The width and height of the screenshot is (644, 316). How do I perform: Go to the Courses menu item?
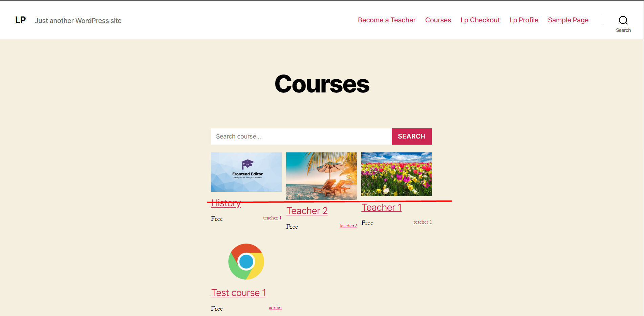[438, 20]
